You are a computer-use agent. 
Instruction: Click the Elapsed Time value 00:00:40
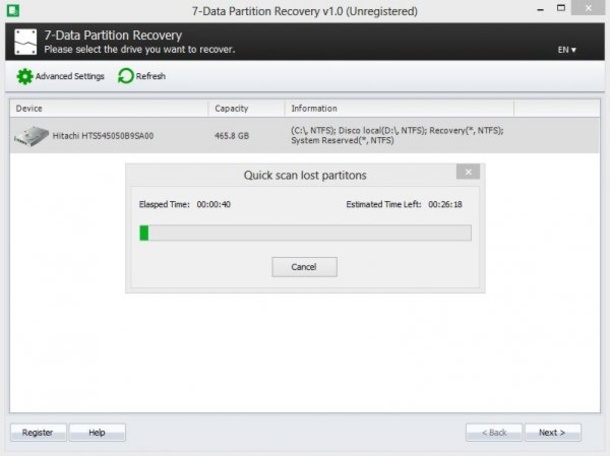pos(214,204)
